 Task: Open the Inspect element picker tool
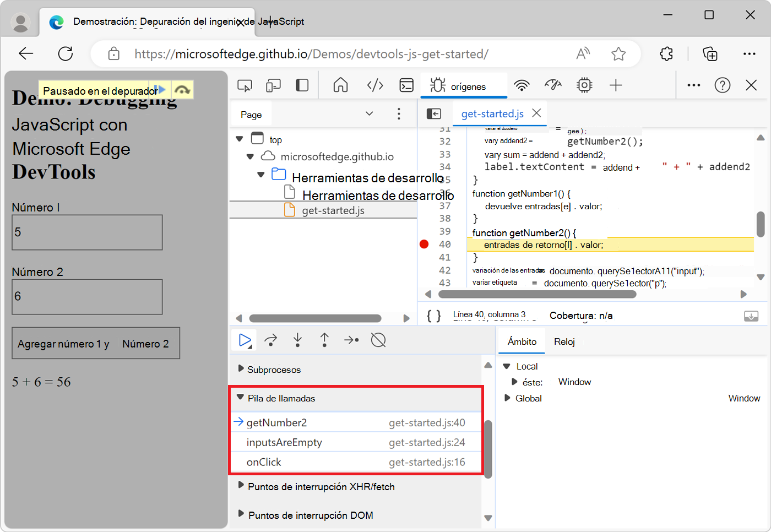(x=245, y=85)
